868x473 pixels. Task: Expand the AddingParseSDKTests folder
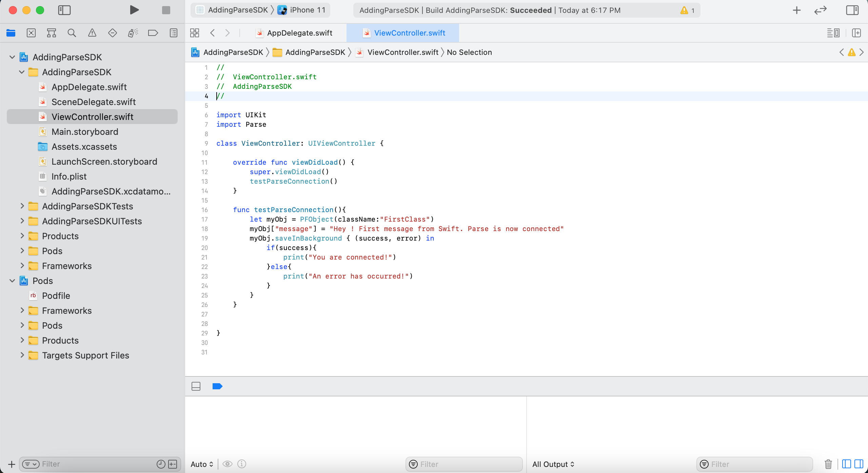(x=22, y=206)
